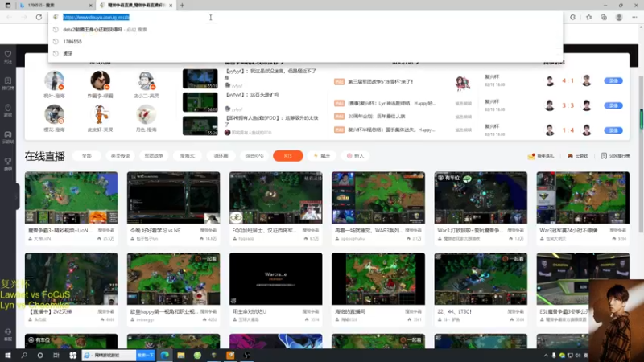This screenshot has width=644, height=362.
Task: Open the 月色-澄海 streamer avatar
Action: coord(147,114)
